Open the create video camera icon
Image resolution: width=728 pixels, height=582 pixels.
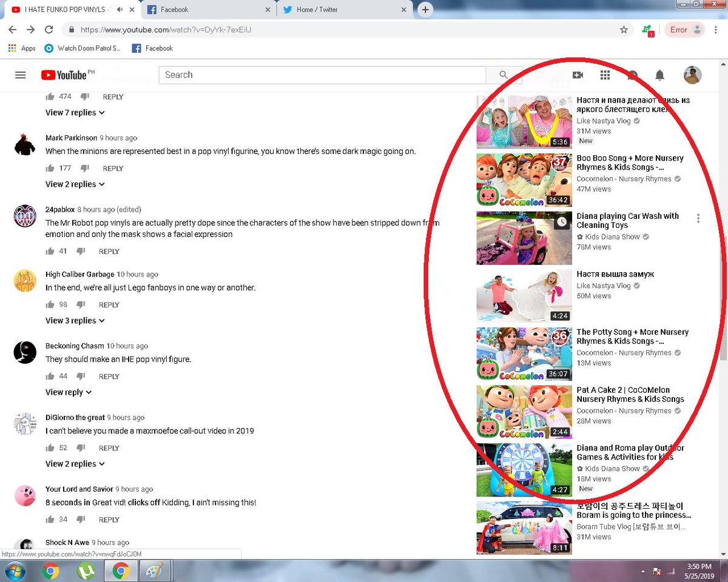[x=578, y=75]
